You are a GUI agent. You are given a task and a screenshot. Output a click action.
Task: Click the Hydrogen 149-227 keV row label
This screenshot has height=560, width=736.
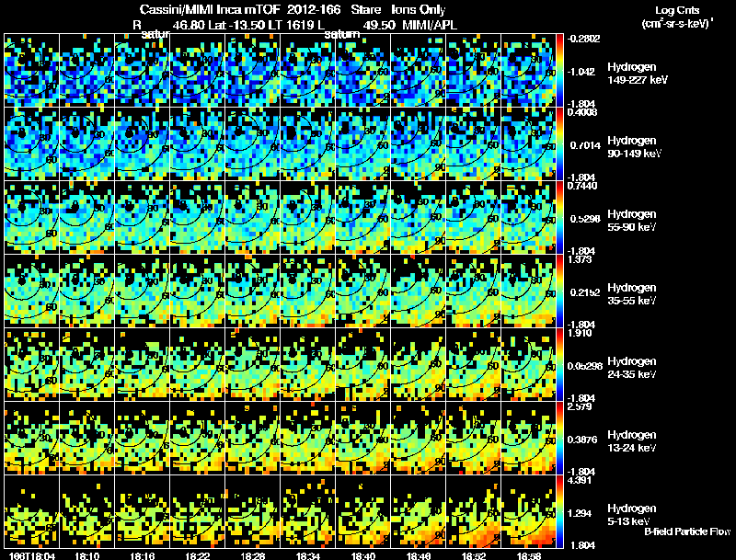tap(637, 74)
